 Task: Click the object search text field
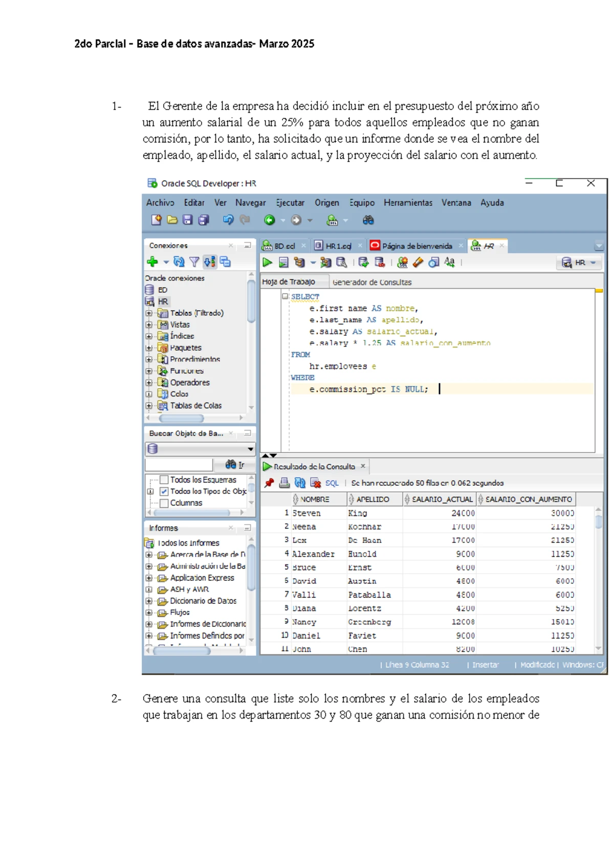coord(179,465)
